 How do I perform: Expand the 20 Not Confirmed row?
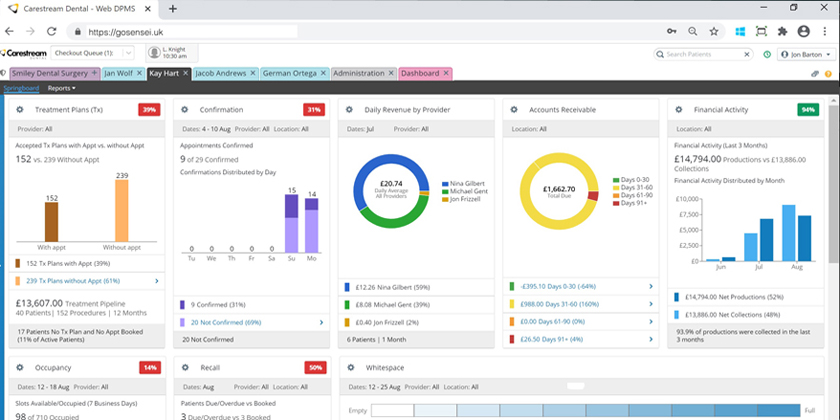pos(321,322)
